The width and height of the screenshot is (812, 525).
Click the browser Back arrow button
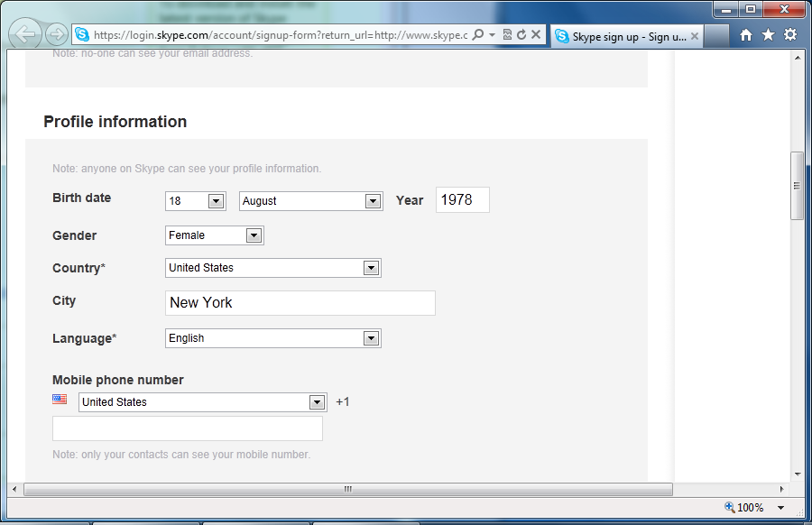coord(26,35)
